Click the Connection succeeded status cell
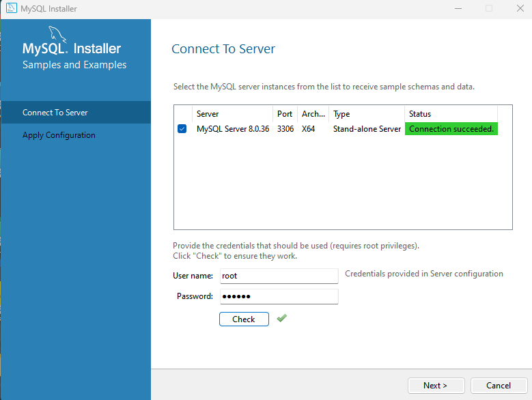 coord(451,129)
